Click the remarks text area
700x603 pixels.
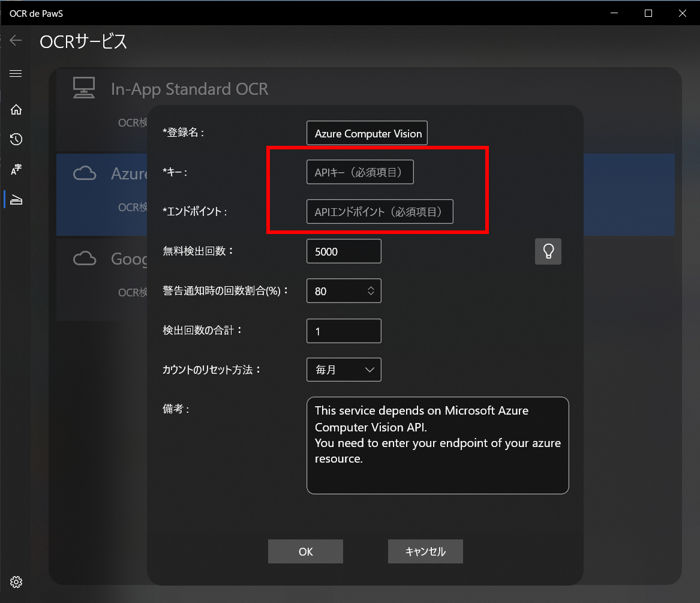coord(437,445)
